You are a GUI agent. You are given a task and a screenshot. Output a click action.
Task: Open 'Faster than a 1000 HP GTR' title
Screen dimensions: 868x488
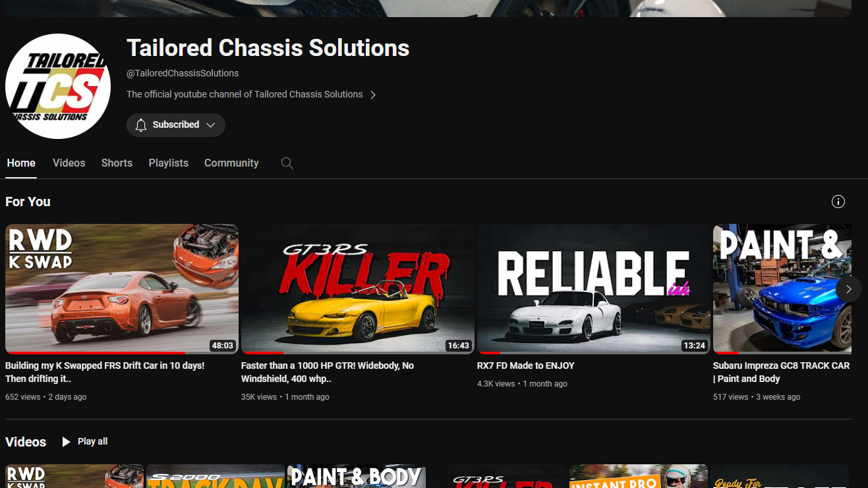click(x=328, y=372)
